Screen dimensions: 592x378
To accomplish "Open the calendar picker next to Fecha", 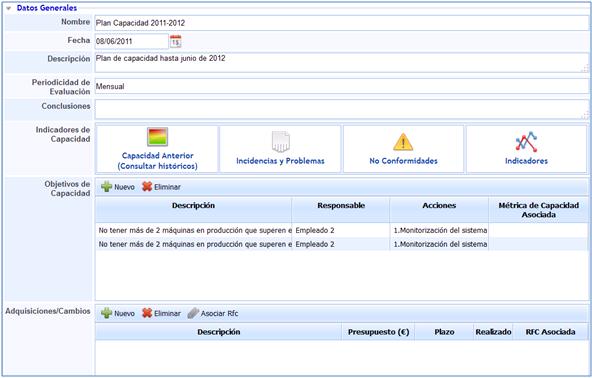I will pos(176,41).
